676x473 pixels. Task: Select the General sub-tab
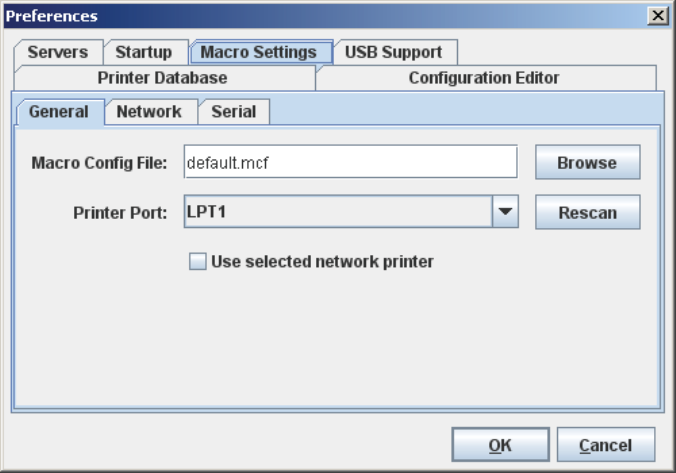pos(58,112)
